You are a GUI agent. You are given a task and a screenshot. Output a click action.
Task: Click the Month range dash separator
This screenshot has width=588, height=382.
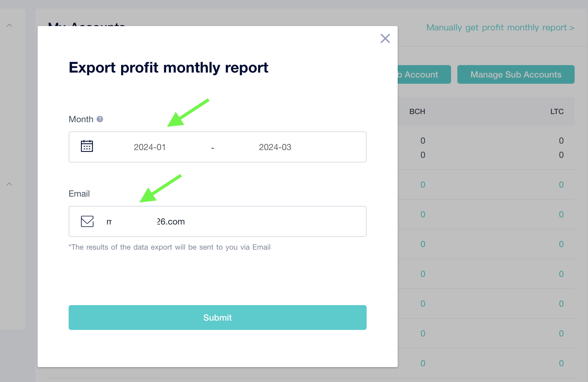tap(213, 148)
